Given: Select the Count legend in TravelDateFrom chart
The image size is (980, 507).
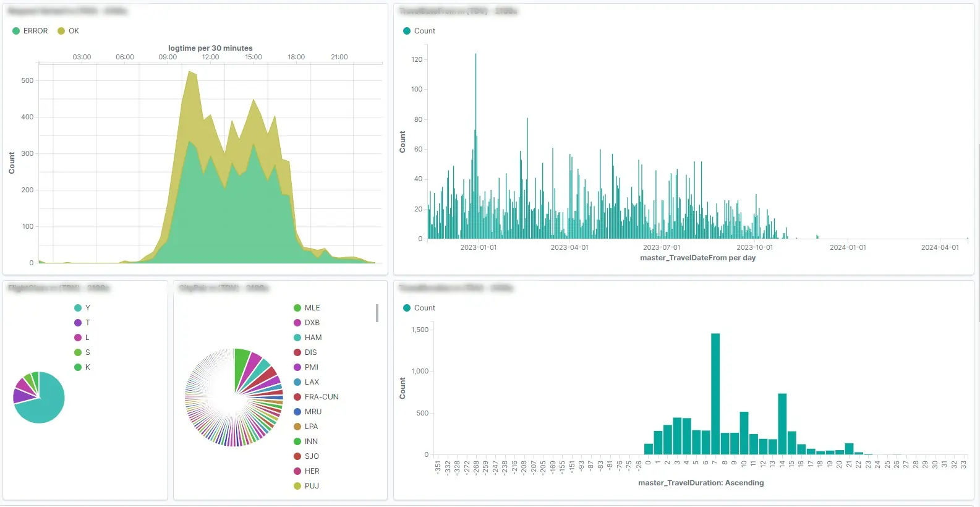Looking at the screenshot, I should click(x=419, y=31).
